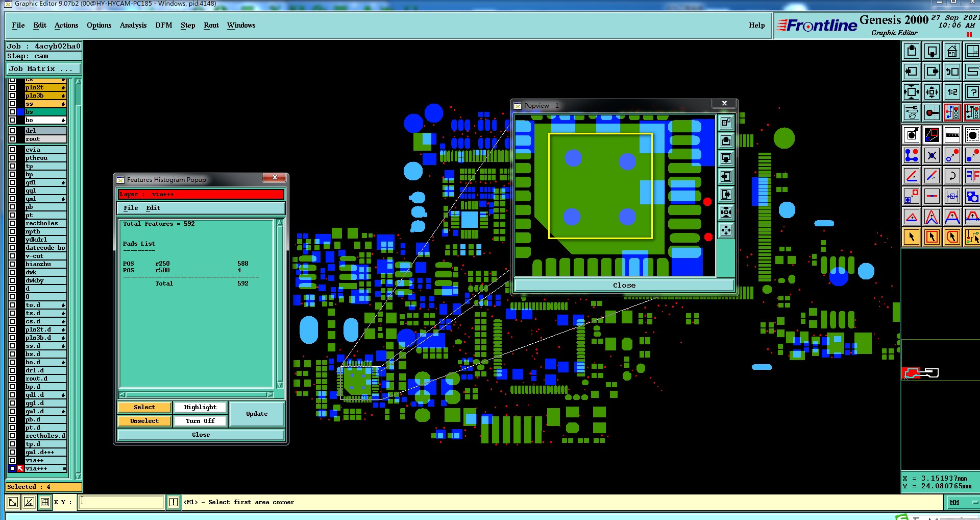The width and height of the screenshot is (980, 520).
Task: Select the polygon area selection arrow tool
Action: tap(952, 238)
